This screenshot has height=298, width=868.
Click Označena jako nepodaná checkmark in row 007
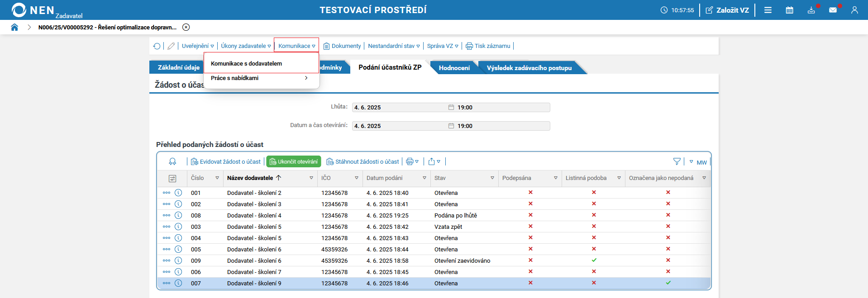pos(668,283)
